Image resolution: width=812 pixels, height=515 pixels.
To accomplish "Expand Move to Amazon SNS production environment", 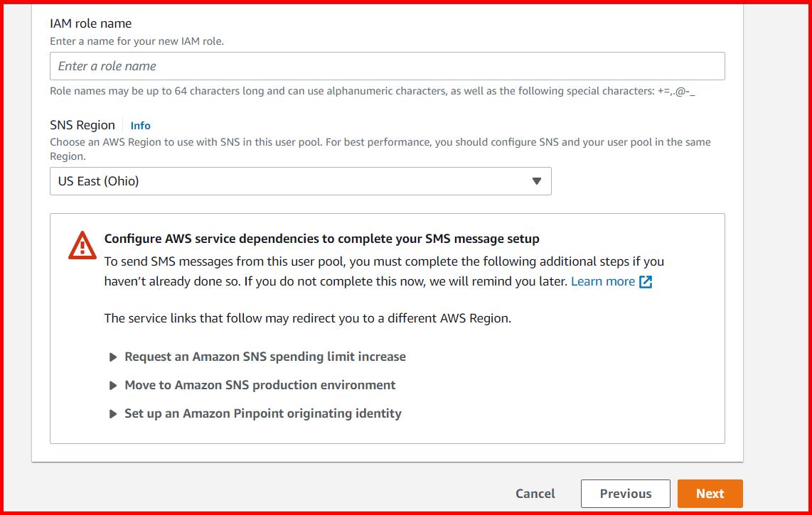I will [x=260, y=385].
